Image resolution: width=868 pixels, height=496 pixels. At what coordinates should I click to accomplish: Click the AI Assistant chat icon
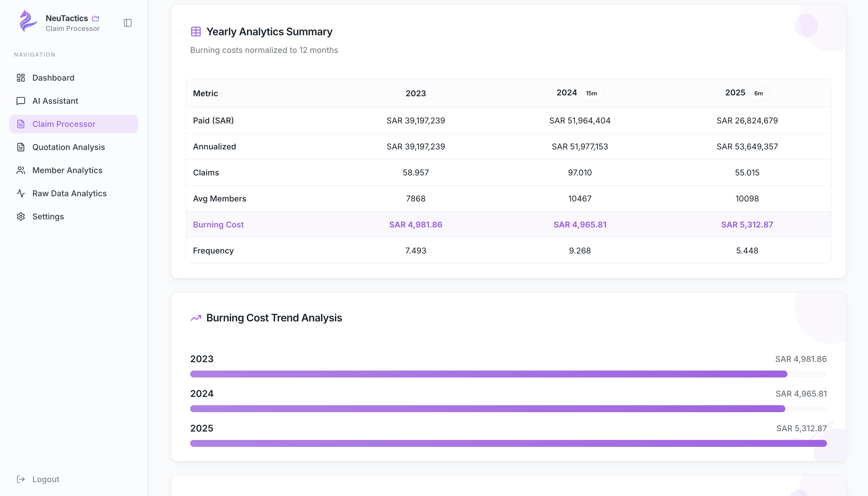point(21,101)
